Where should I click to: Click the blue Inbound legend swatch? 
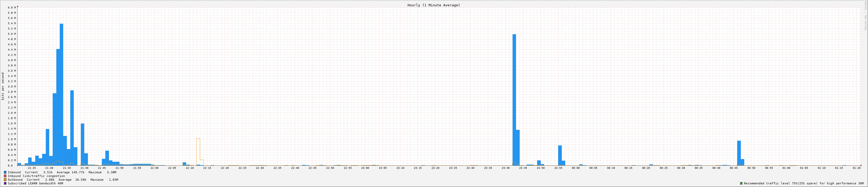[5, 172]
